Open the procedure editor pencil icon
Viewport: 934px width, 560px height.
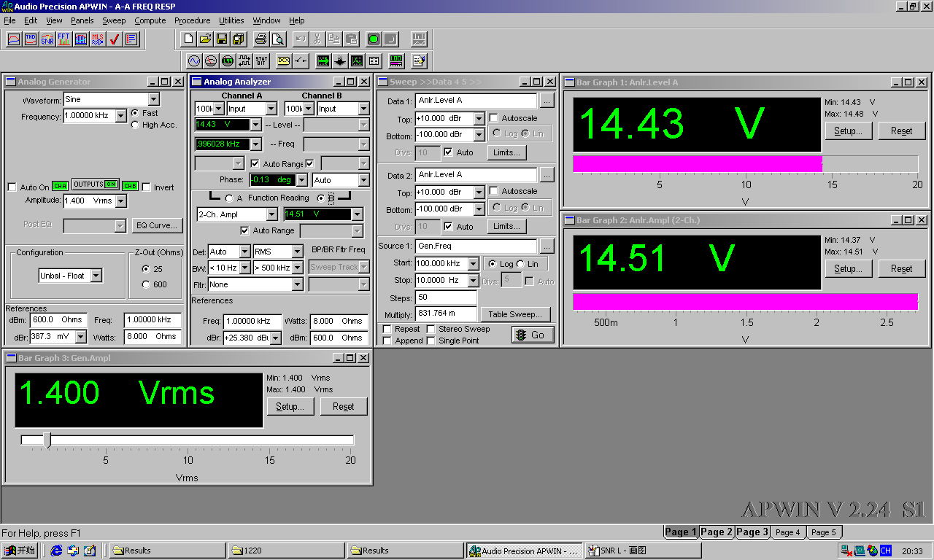tap(419, 61)
